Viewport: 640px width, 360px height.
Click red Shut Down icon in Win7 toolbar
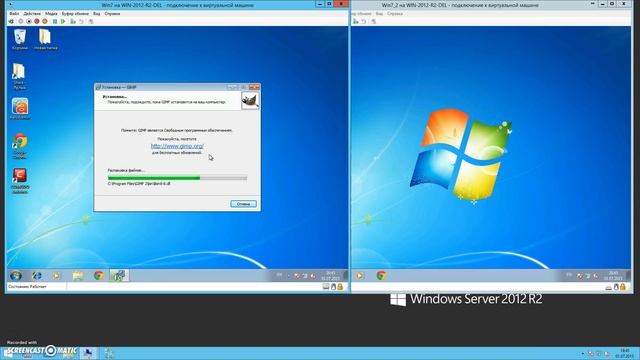(x=37, y=21)
